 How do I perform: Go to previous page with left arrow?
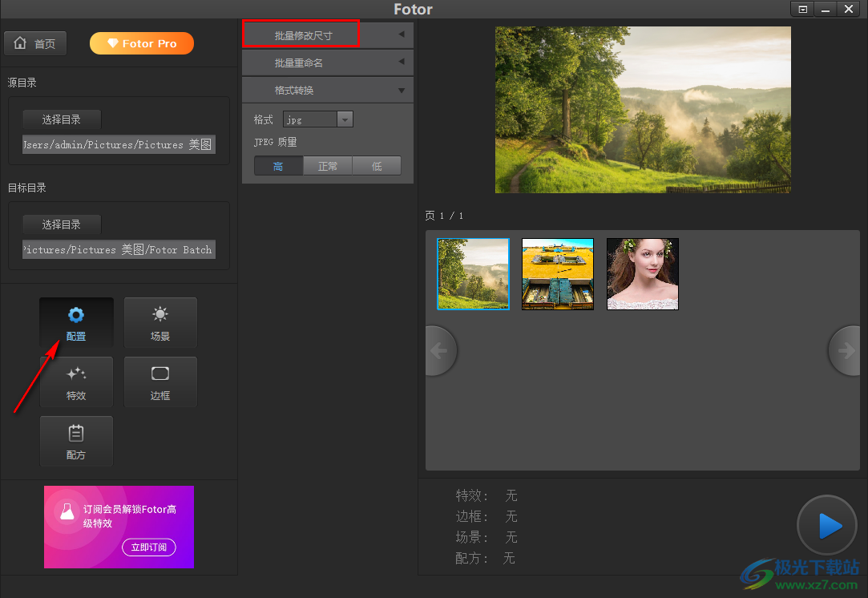tap(441, 350)
